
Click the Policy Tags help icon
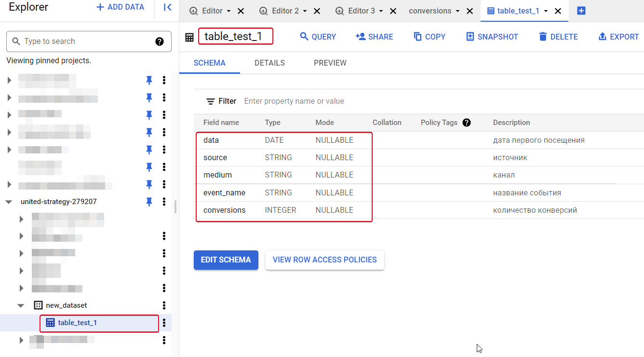click(467, 123)
